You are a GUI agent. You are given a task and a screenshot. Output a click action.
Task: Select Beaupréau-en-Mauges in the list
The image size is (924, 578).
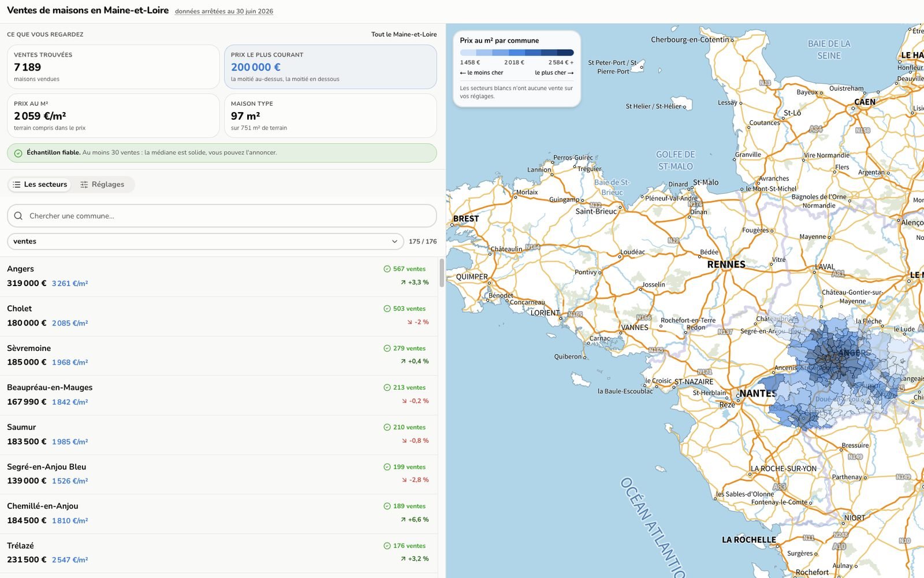(219, 395)
